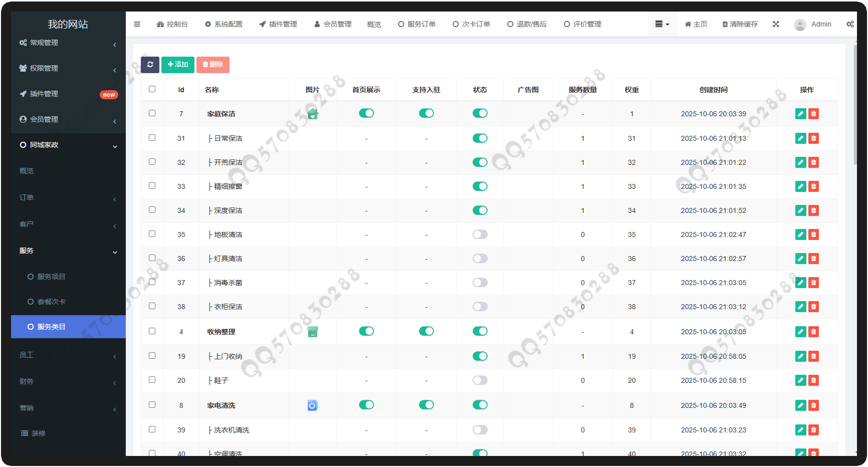Open the 家庭保洁 category image thumbnail
This screenshot has width=868, height=467.
pos(313,114)
